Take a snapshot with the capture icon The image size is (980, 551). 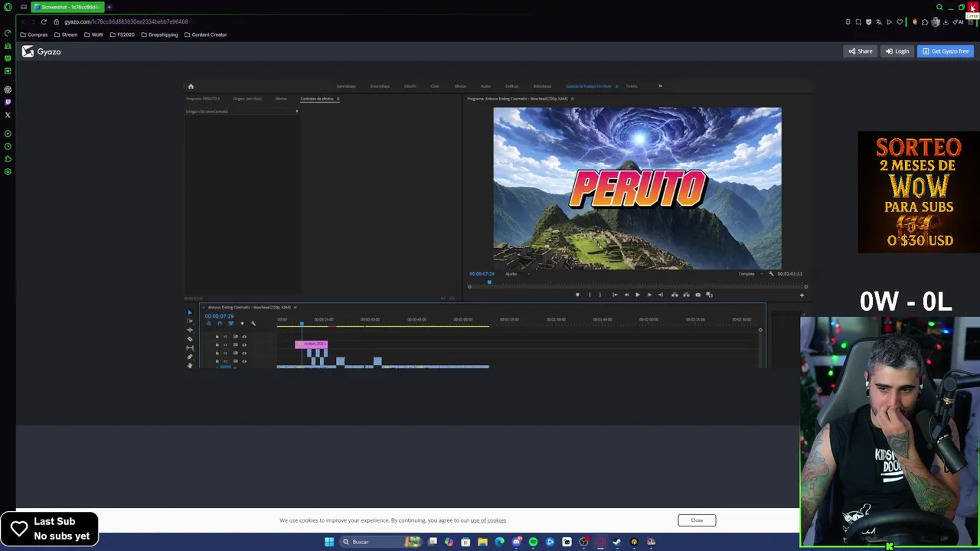pos(858,21)
